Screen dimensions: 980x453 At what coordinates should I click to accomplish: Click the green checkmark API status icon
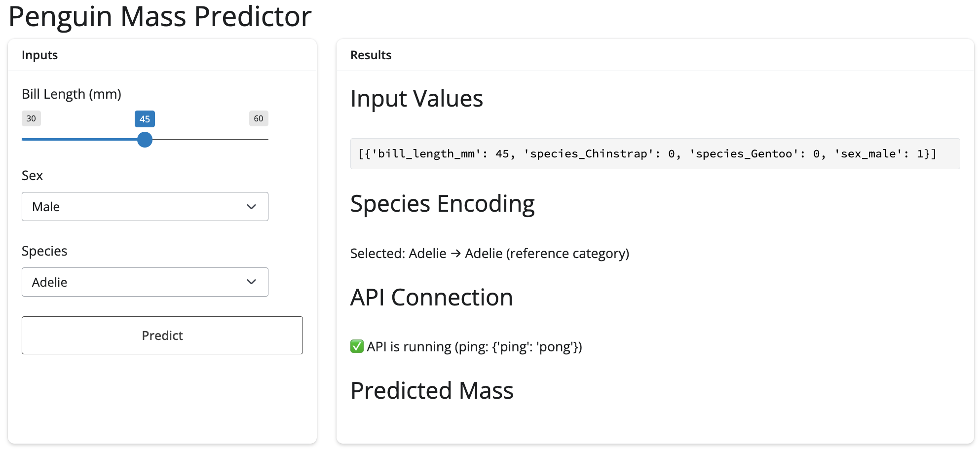[x=357, y=346]
